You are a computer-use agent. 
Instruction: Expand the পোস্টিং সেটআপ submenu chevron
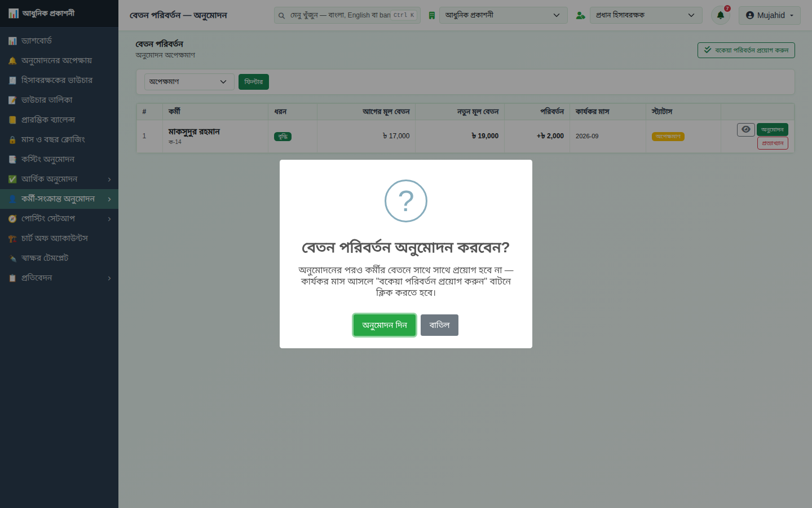109,219
